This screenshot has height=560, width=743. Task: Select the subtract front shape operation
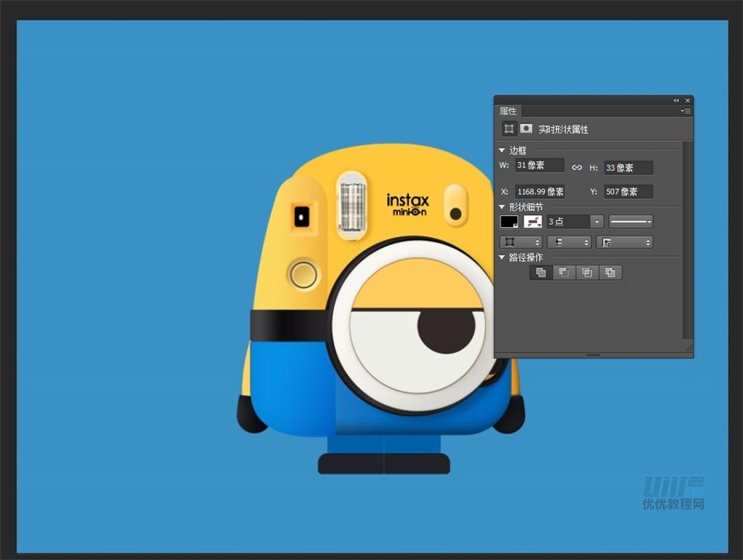point(563,272)
